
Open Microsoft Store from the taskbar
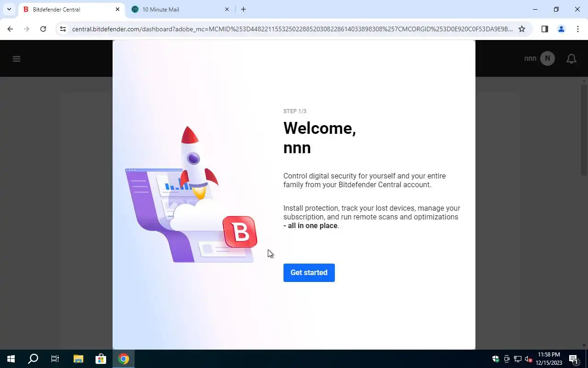coord(101,359)
